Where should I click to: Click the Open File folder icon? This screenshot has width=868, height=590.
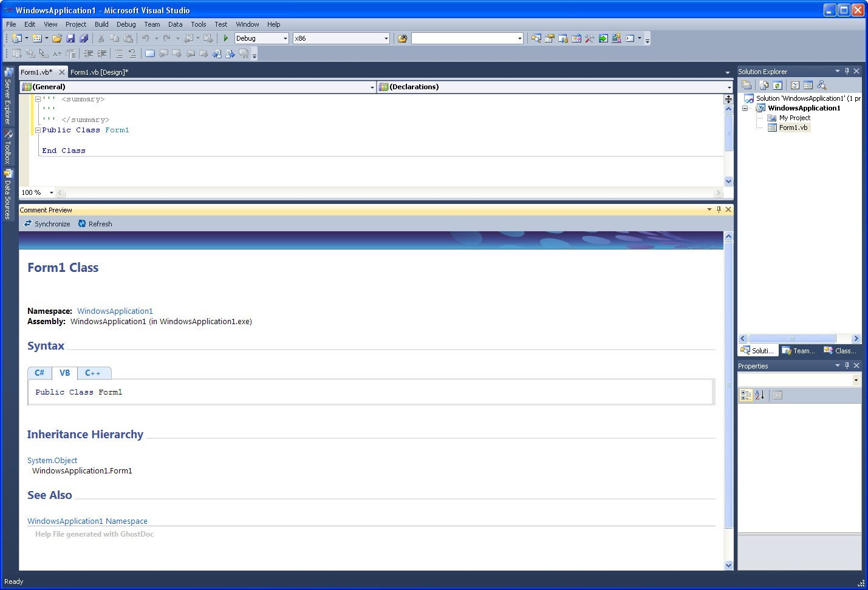(x=56, y=38)
